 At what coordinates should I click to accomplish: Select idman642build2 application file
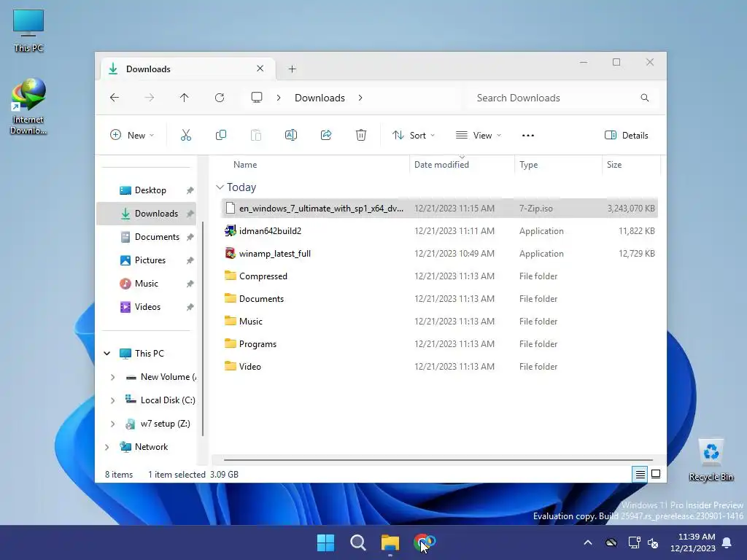439,231
